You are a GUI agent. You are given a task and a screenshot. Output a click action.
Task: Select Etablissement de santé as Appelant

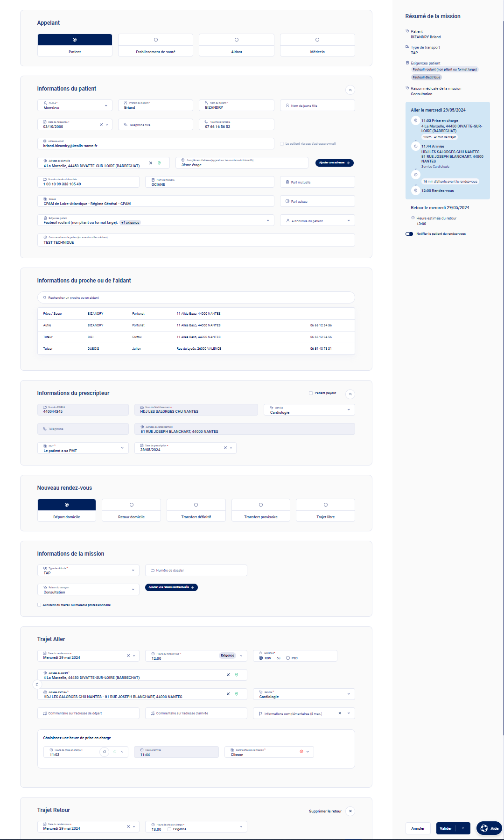point(156,45)
